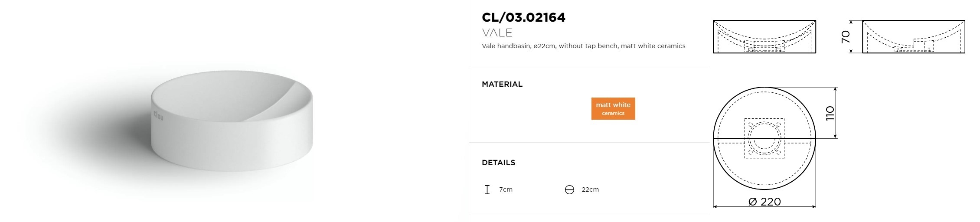Screen dimensions: 980x222
Task: Click the 110 vertical dimension label
Action: click(x=830, y=113)
